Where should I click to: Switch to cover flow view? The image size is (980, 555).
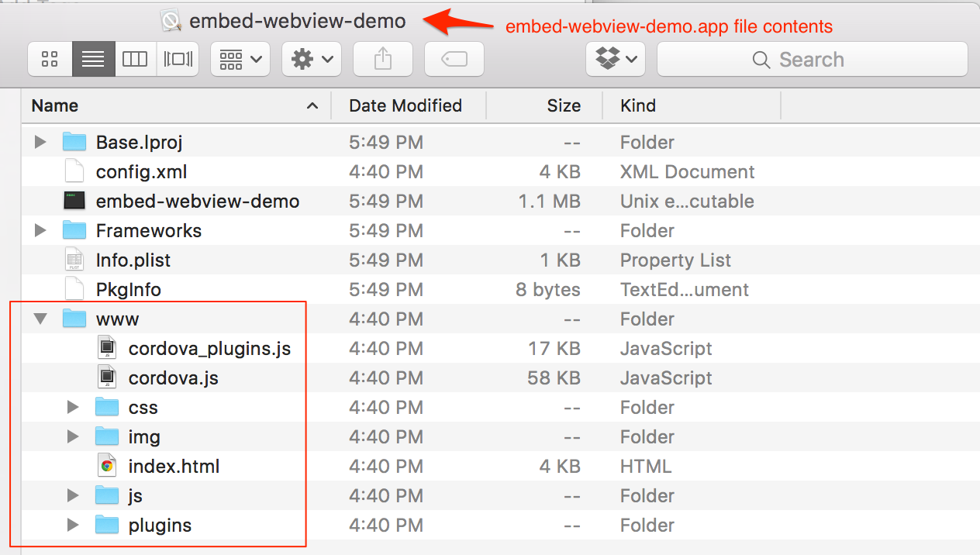(x=178, y=59)
